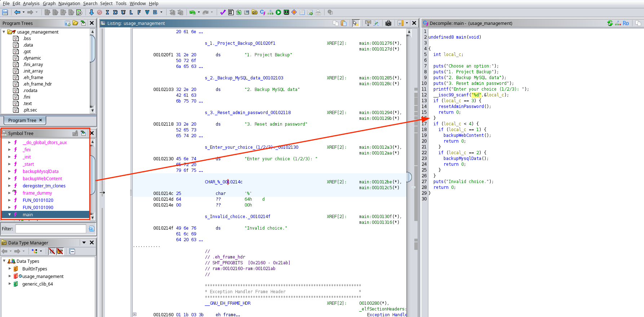Open the memory map chip icon
Screen dimensions: 644x317
pyautogui.click(x=286, y=12)
